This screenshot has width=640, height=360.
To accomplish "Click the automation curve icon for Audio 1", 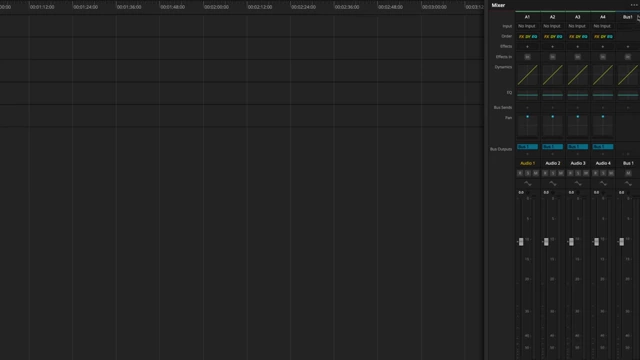I will pos(527,184).
